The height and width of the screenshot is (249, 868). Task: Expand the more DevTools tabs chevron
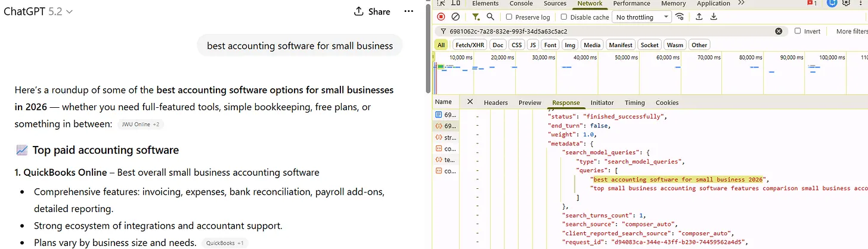(x=742, y=4)
